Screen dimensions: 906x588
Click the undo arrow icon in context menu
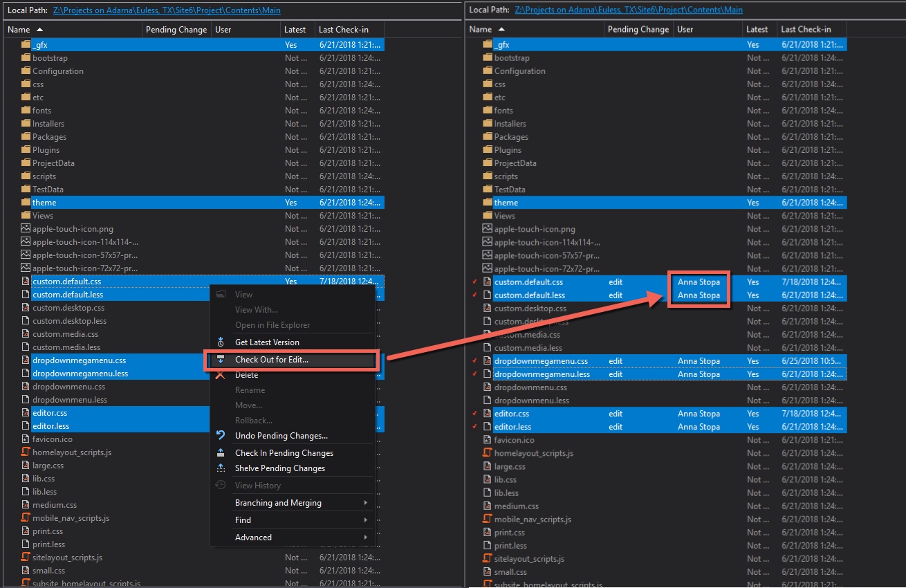coord(221,436)
